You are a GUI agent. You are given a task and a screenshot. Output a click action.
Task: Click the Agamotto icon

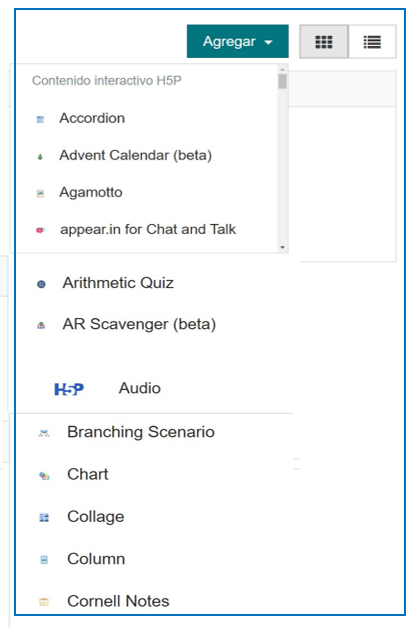tap(40, 193)
